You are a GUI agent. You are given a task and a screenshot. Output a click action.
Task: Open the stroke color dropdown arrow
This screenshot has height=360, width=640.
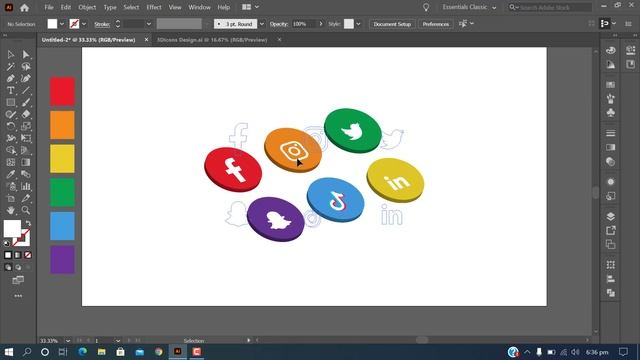[x=84, y=24]
